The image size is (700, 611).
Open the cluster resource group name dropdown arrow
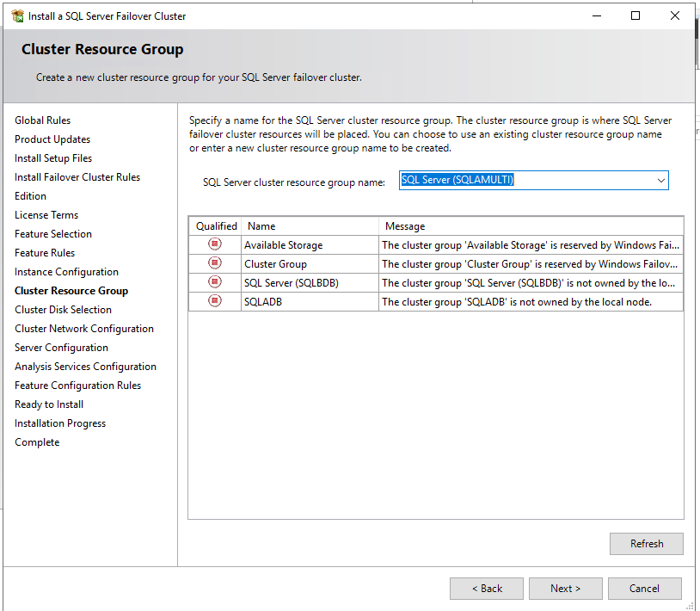[660, 181]
